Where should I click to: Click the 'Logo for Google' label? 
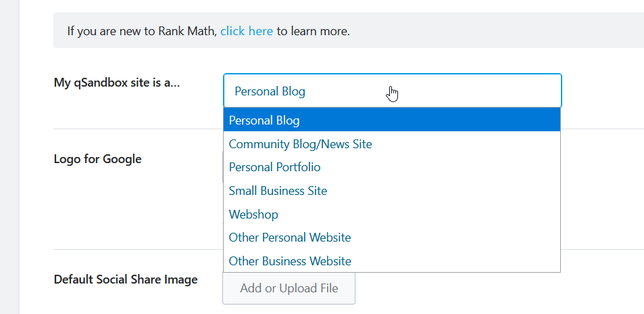coord(97,159)
